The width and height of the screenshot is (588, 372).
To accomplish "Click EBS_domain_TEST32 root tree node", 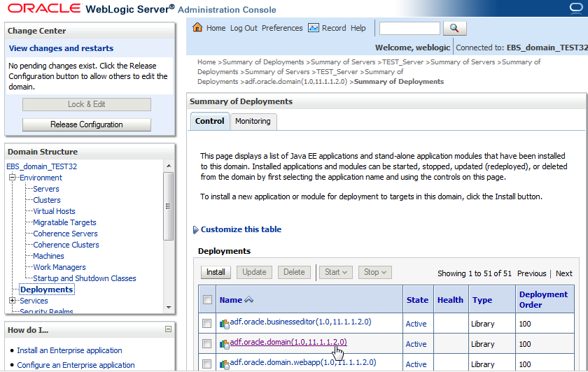I will click(41, 166).
